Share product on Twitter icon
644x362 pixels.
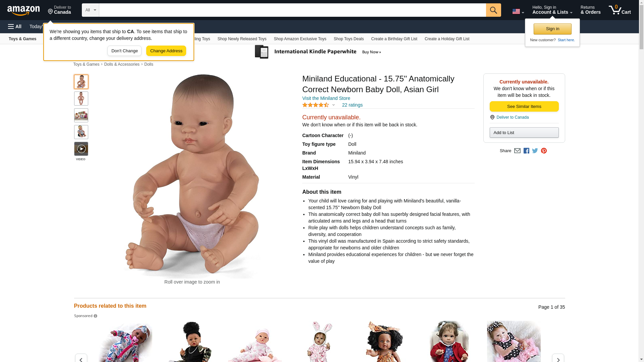pos(535,151)
